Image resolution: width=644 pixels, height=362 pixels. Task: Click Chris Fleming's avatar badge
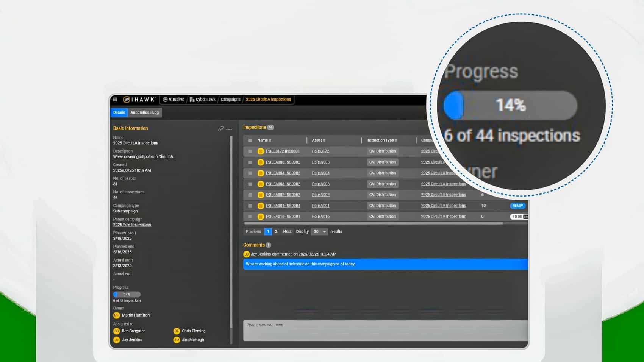click(177, 331)
